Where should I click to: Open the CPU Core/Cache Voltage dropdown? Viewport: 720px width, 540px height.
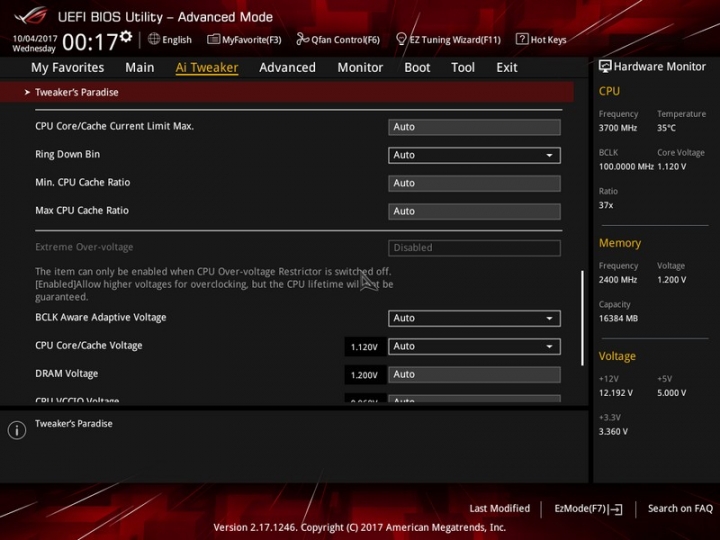tap(474, 346)
